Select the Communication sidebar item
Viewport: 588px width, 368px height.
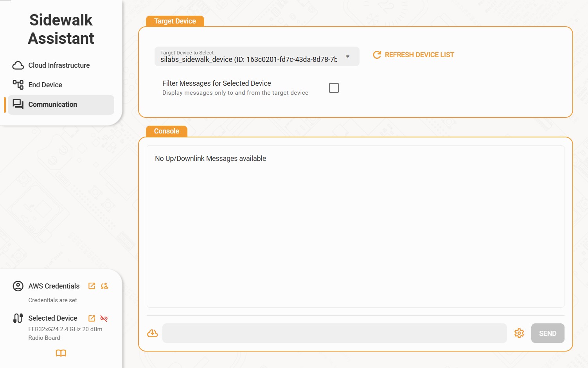coord(61,105)
